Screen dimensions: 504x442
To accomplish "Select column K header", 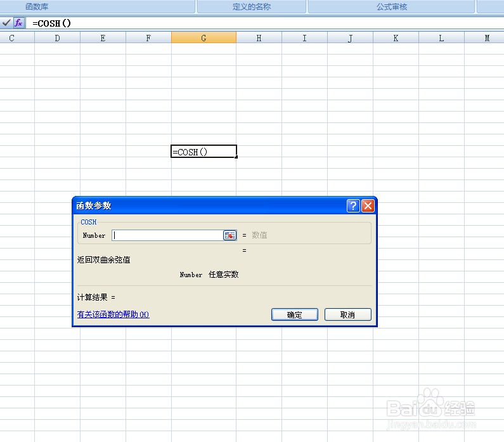I will click(396, 37).
